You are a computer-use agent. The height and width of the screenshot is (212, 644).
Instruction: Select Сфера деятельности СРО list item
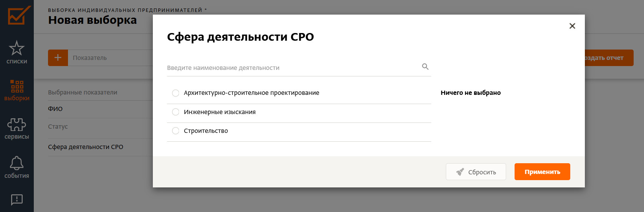pyautogui.click(x=86, y=147)
